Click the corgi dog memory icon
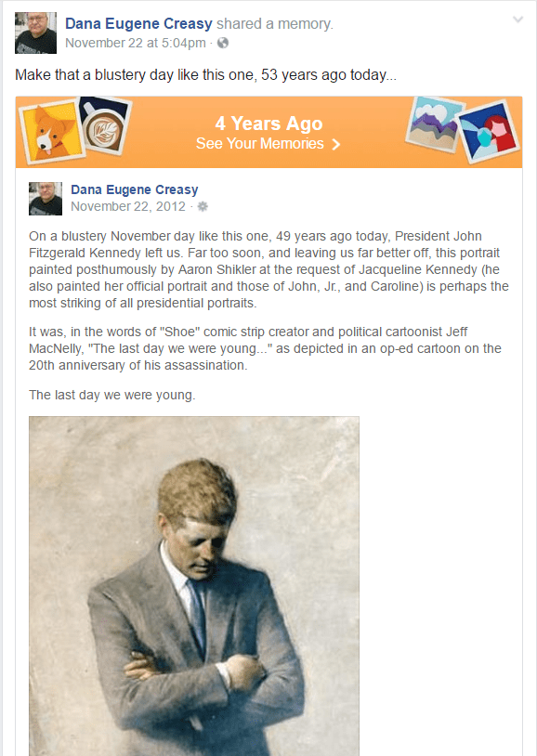Screen dimensions: 537x756 point(52,131)
